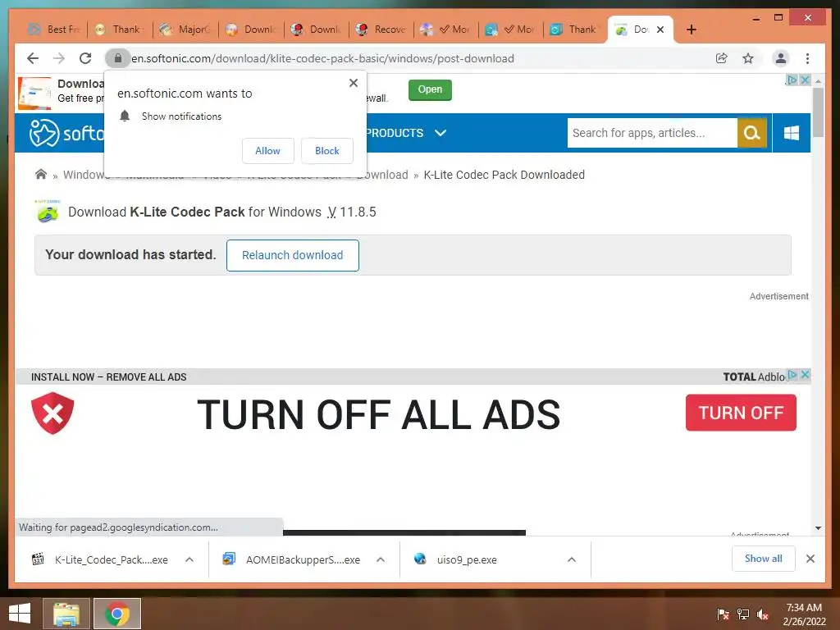Open the Chrome profile menu
Viewport: 840px width, 630px height.
(781, 58)
